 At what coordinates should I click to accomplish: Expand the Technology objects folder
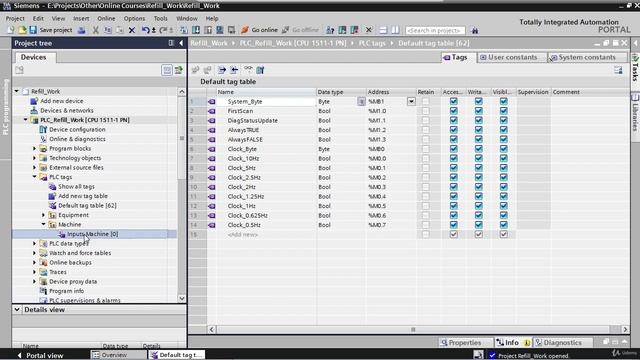(x=35, y=158)
